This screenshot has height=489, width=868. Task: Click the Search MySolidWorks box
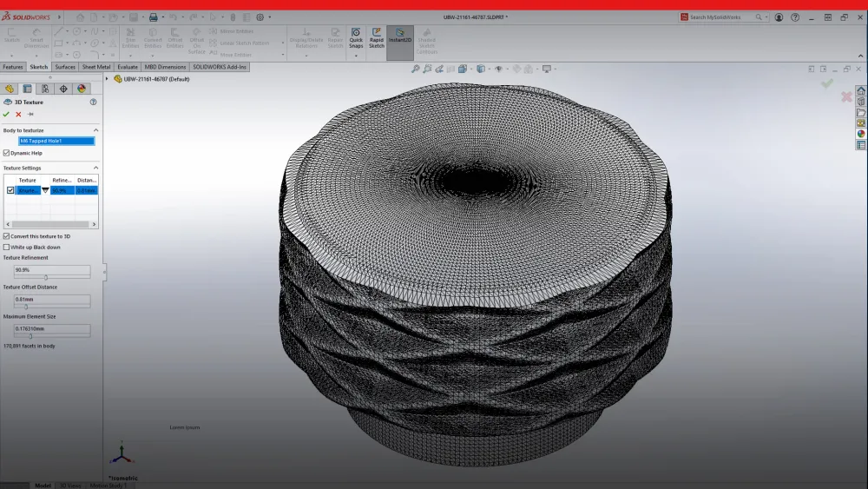[722, 17]
